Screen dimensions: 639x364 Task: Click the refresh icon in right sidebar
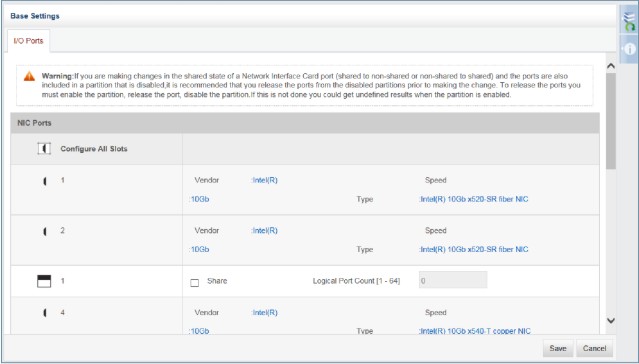pyautogui.click(x=630, y=20)
